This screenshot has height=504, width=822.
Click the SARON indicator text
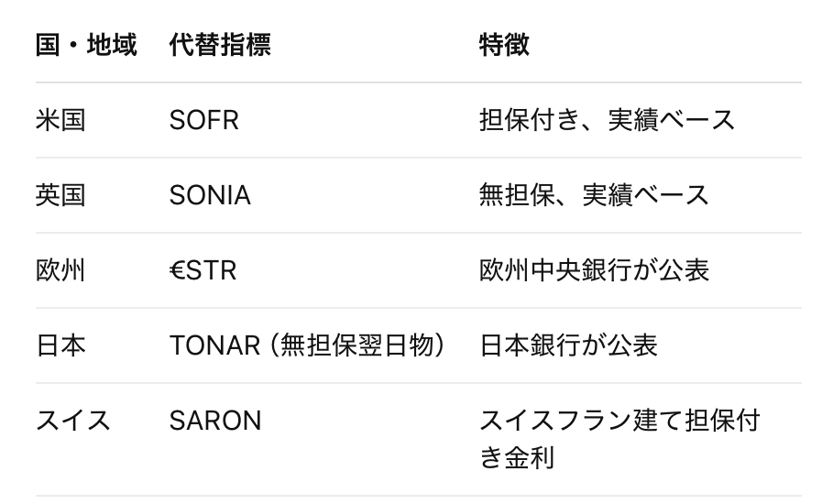click(x=215, y=421)
